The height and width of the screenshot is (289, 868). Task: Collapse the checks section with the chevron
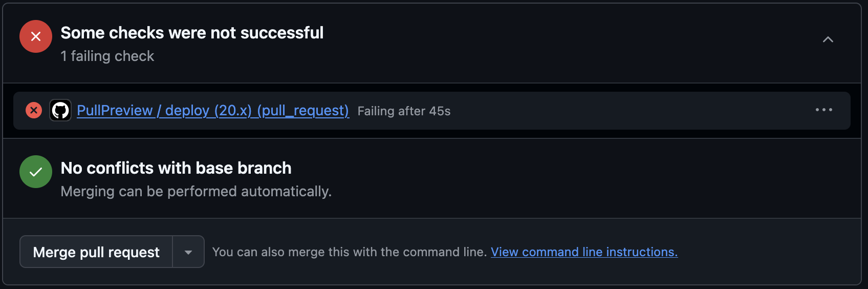828,39
